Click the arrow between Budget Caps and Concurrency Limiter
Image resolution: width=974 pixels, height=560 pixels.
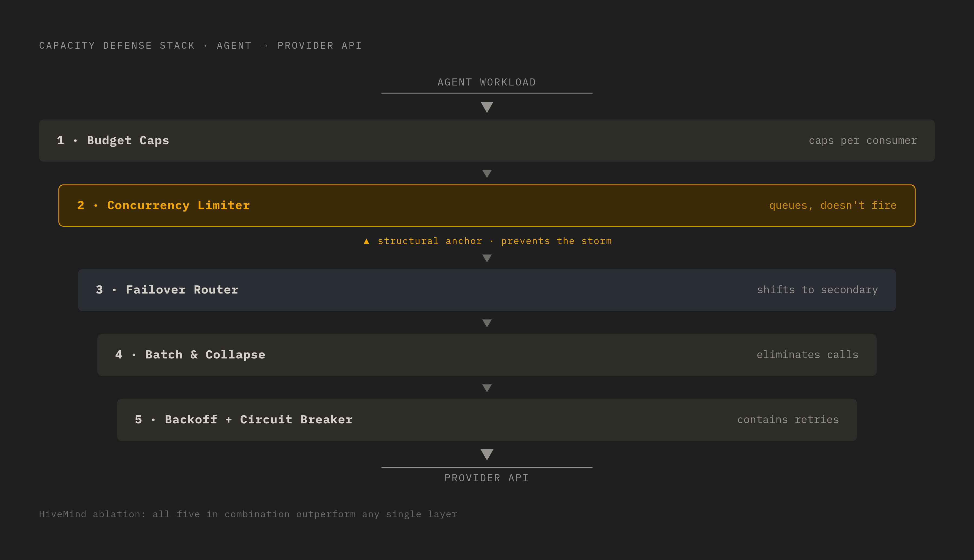487,173
